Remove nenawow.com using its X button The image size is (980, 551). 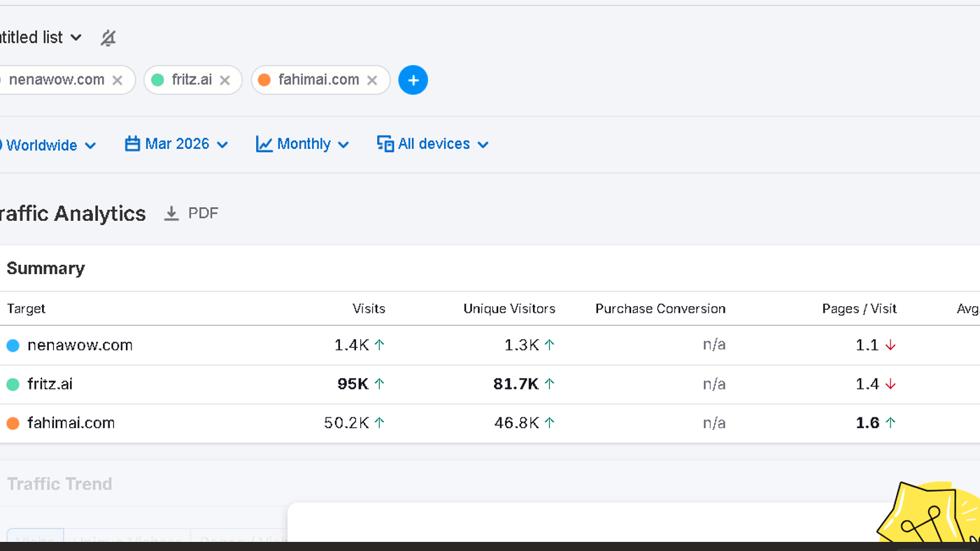click(117, 80)
